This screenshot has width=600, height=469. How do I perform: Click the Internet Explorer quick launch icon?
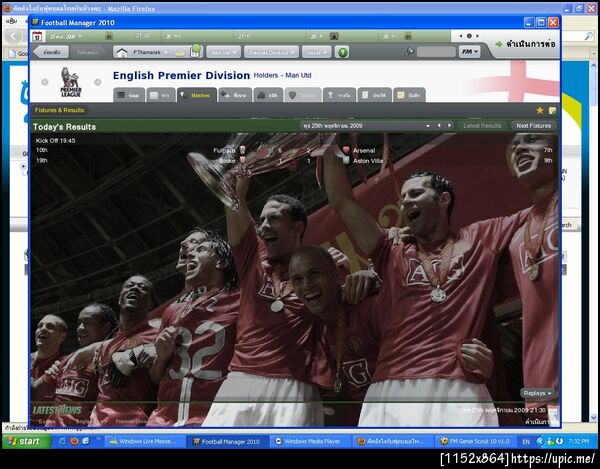[62, 441]
